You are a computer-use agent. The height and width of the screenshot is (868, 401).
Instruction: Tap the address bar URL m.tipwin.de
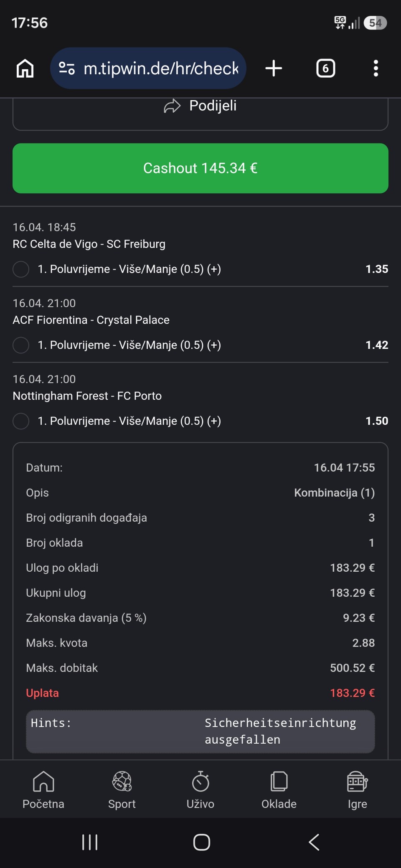point(161,68)
